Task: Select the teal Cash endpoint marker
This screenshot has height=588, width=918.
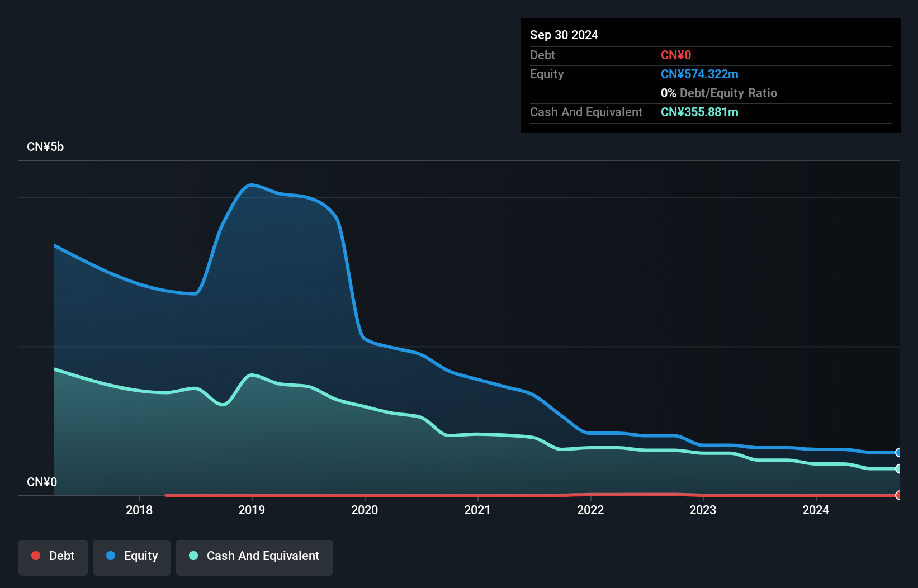Action: [x=898, y=469]
